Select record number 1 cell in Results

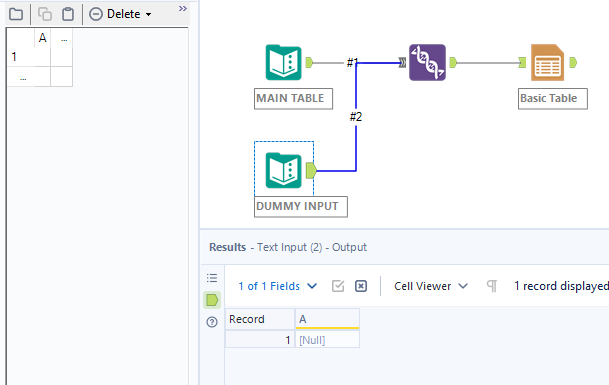tap(260, 340)
